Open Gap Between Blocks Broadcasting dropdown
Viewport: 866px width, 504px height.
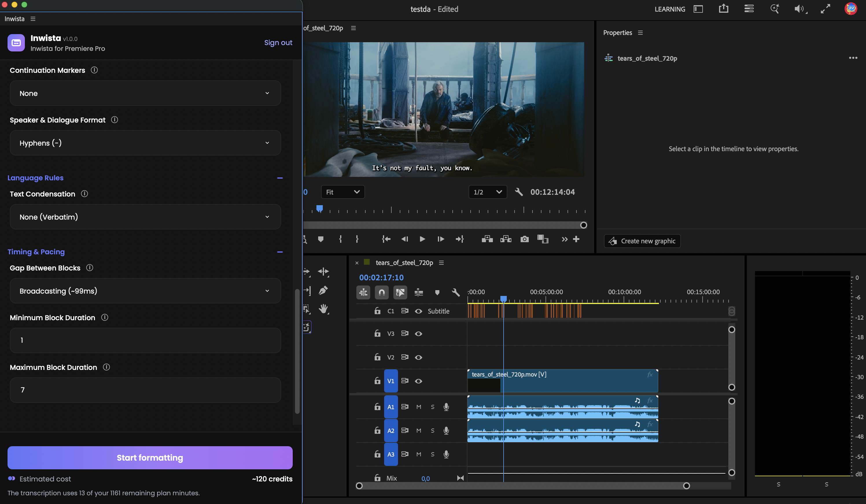[145, 291]
